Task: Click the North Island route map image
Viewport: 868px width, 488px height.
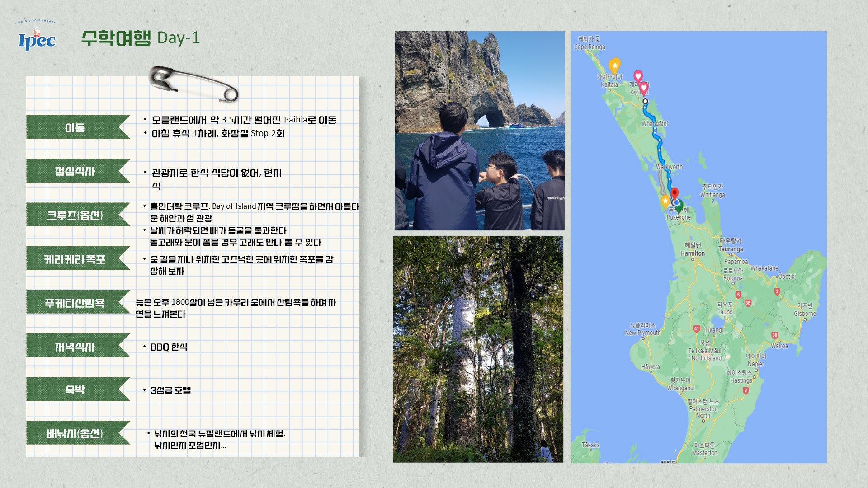Action: (x=699, y=247)
